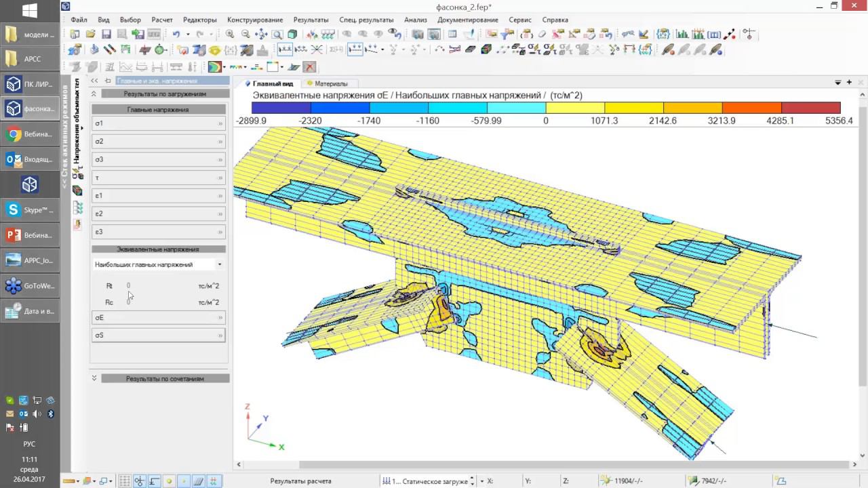This screenshot has height=488, width=868.
Task: Click the Undo arrow icon
Action: [176, 34]
